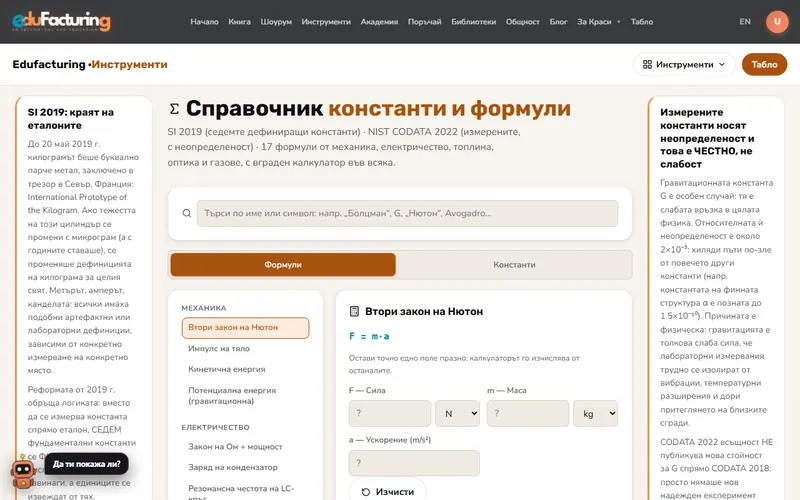Open Шоурум in navigation

click(x=276, y=21)
